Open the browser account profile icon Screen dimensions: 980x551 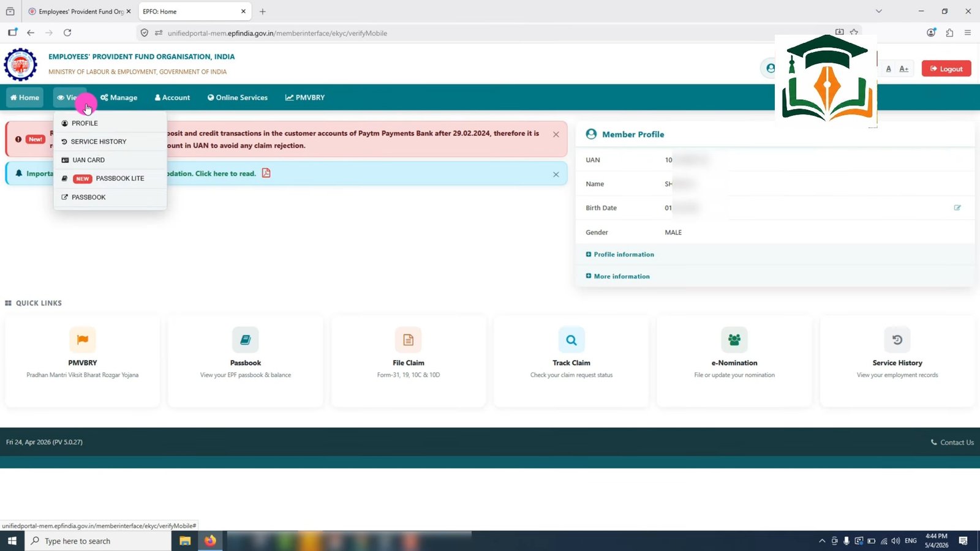pyautogui.click(x=931, y=32)
